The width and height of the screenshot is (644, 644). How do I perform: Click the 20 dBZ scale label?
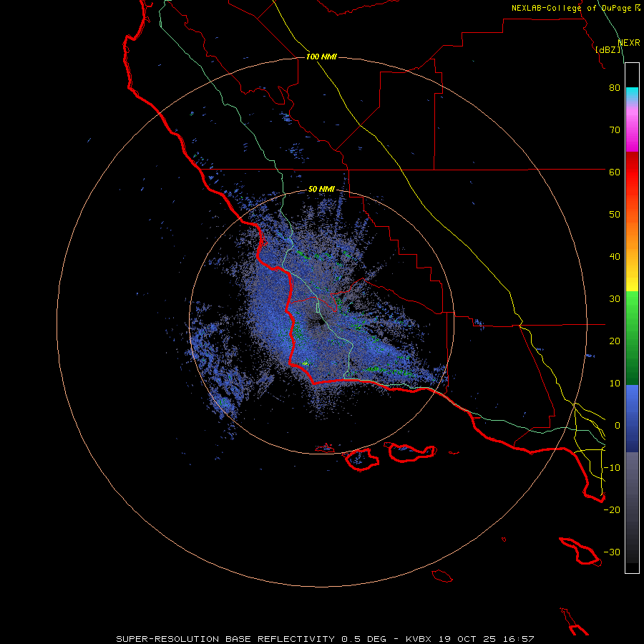coord(615,341)
